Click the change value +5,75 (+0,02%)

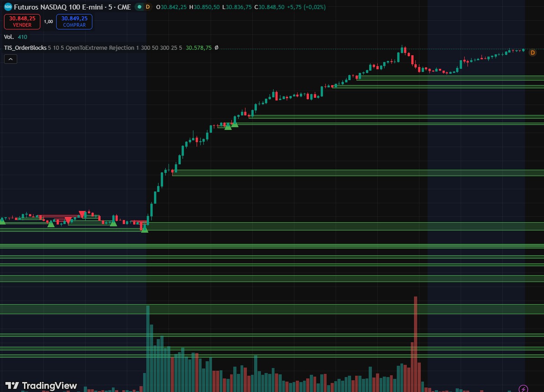[306, 7]
